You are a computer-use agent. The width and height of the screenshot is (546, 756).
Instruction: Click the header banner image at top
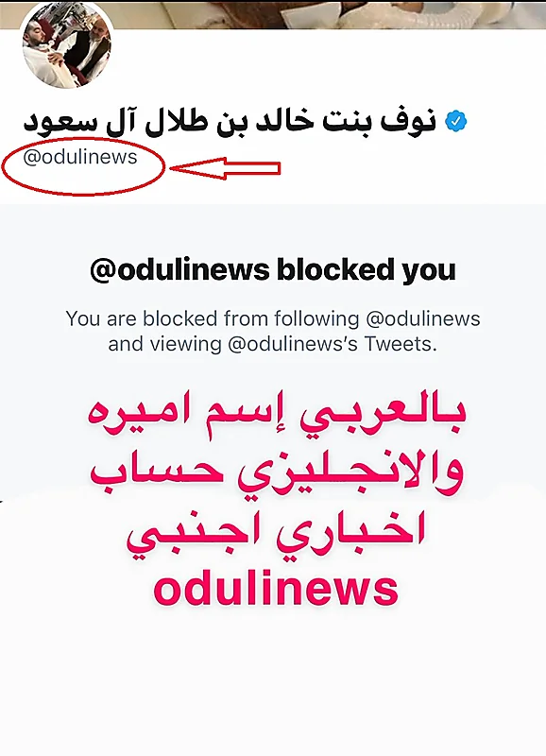click(273, 14)
